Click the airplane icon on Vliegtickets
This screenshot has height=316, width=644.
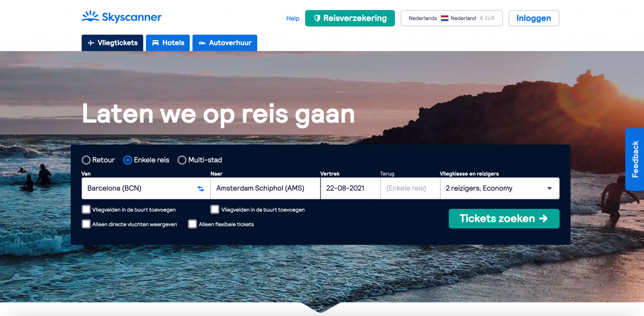coord(91,43)
